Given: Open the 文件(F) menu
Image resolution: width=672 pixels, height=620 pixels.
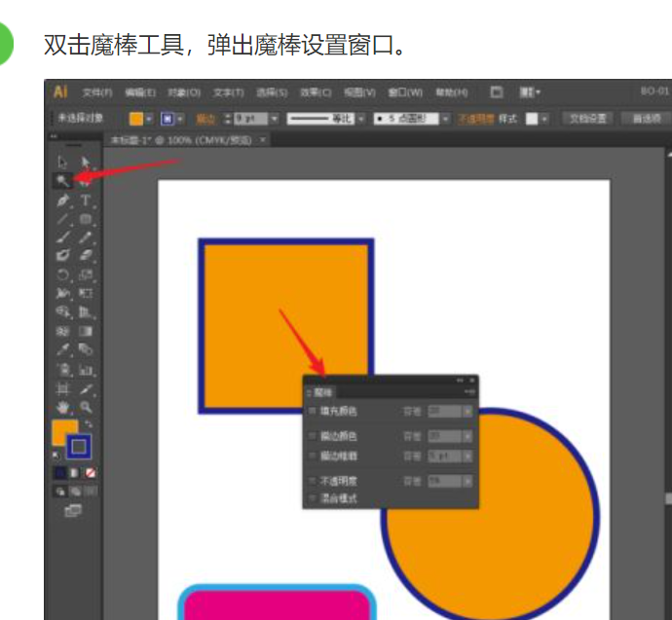Looking at the screenshot, I should click(x=97, y=92).
